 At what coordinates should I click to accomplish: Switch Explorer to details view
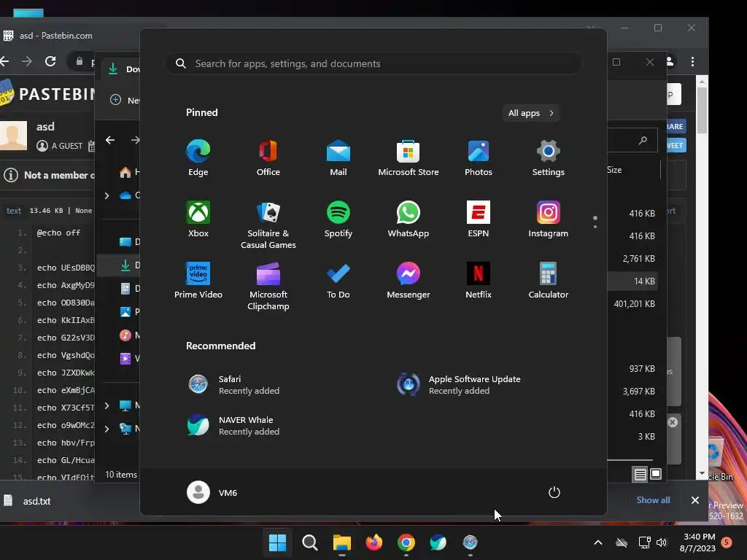[x=640, y=474]
